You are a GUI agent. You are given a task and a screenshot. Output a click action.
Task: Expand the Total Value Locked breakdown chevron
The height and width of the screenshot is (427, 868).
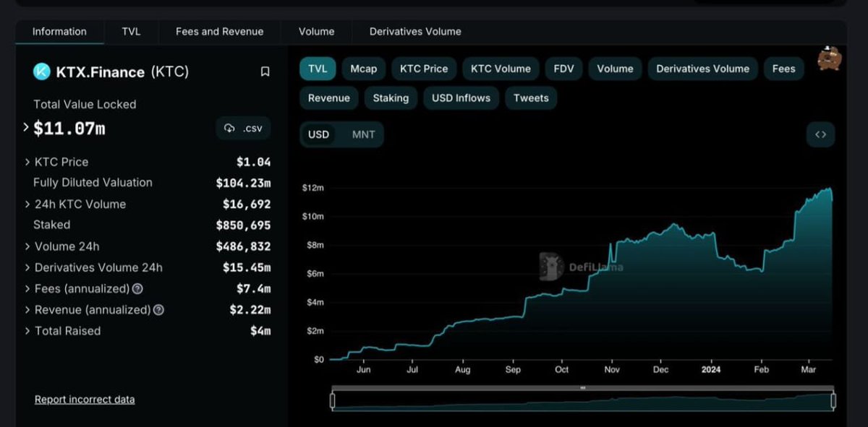pyautogui.click(x=26, y=127)
